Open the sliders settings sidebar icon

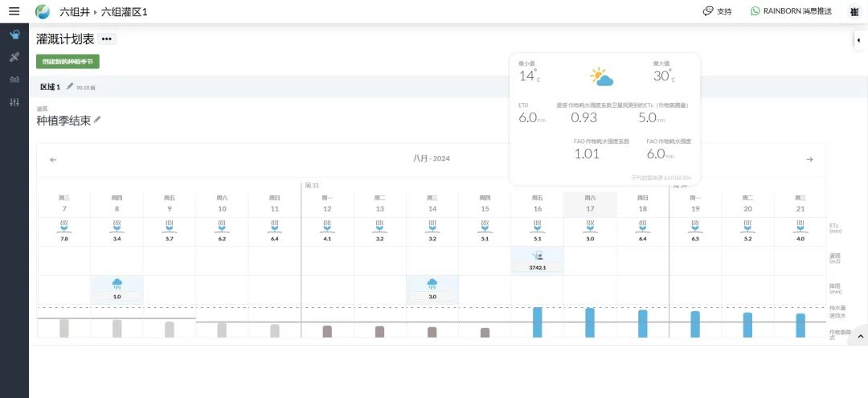click(x=14, y=102)
